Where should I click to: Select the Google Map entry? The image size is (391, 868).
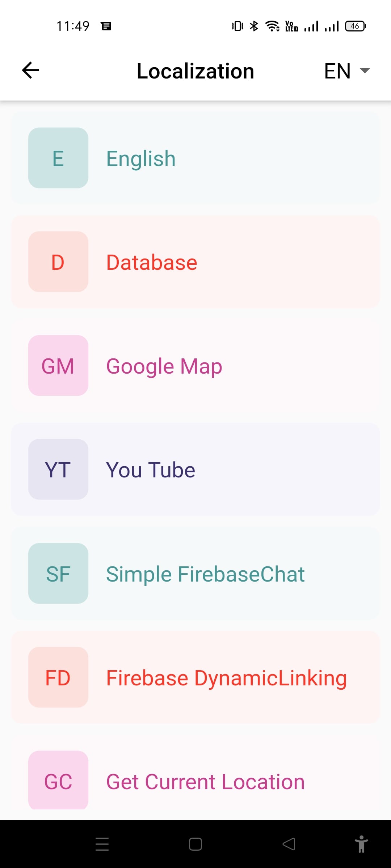click(x=164, y=366)
